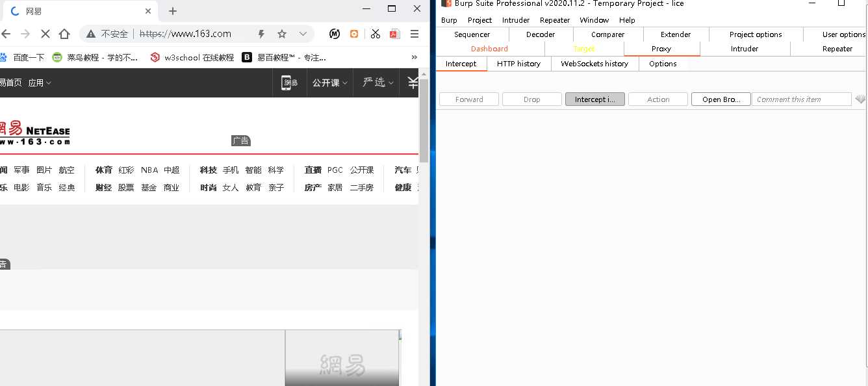
Task: Click the red PDF extension icon
Action: click(x=394, y=34)
